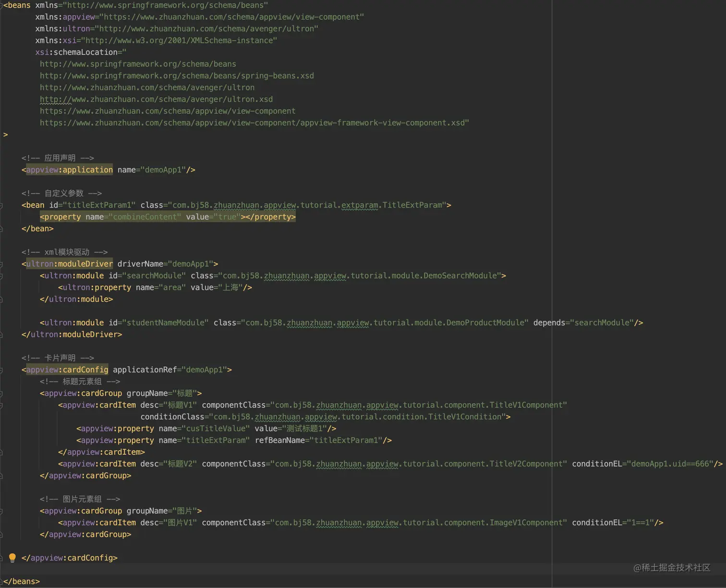The width and height of the screenshot is (726, 588).
Task: Click the comment 卡片声明
Action: click(58, 358)
